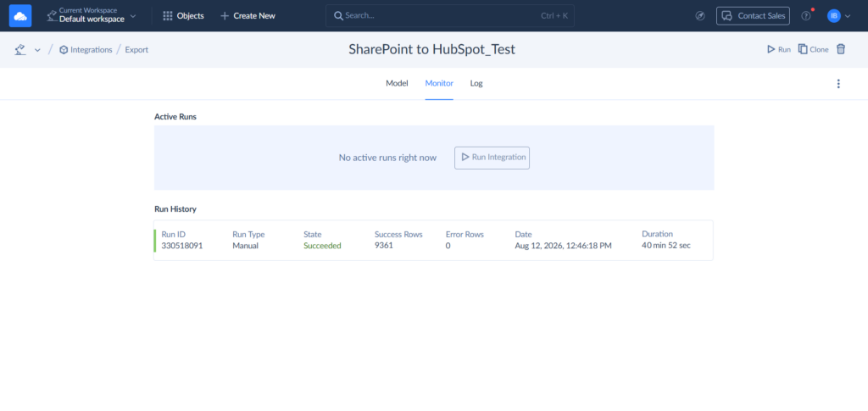Image resolution: width=868 pixels, height=411 pixels.
Task: Open the Current Workspace dropdown
Action: pos(92,15)
